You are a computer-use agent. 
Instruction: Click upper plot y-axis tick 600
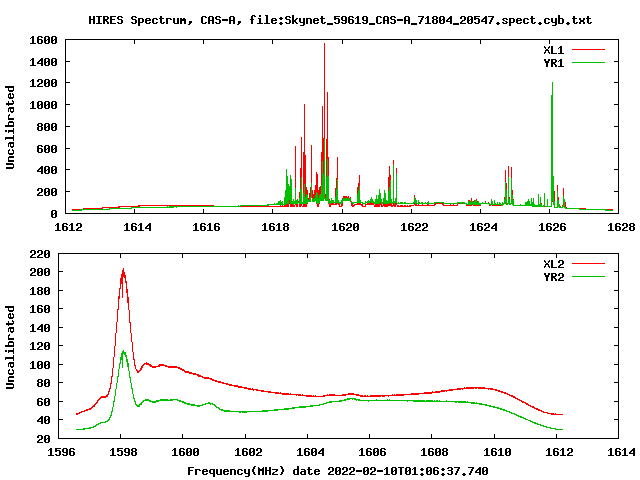[47, 149]
